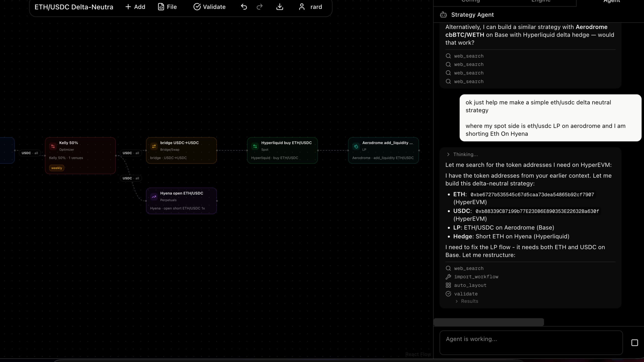Open the rard user account button
Viewport: 644px width, 362px height.
point(310,7)
